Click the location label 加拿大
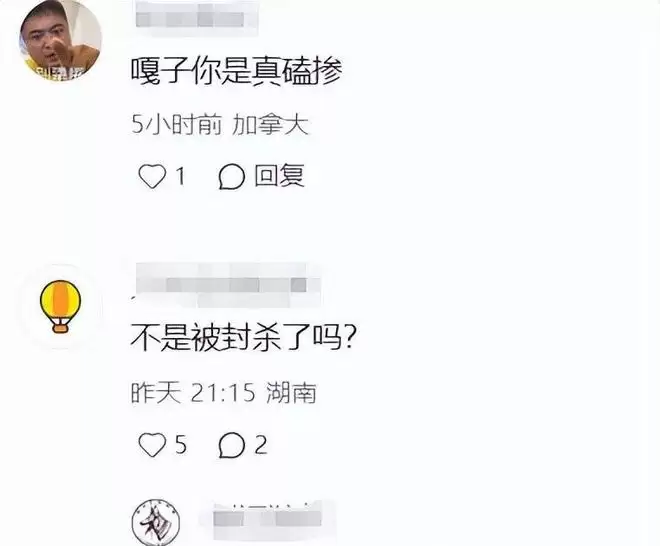The height and width of the screenshot is (546, 660). point(270,125)
